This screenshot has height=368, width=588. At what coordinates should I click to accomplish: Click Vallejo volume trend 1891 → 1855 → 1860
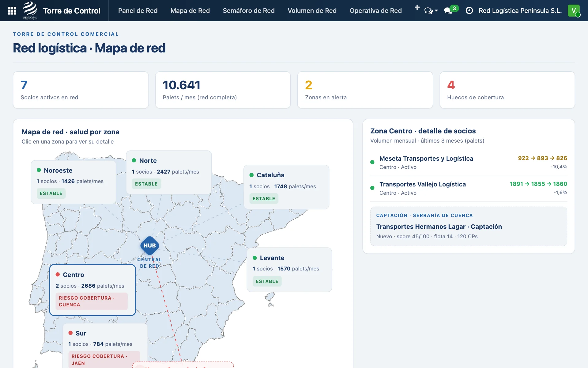[538, 184]
